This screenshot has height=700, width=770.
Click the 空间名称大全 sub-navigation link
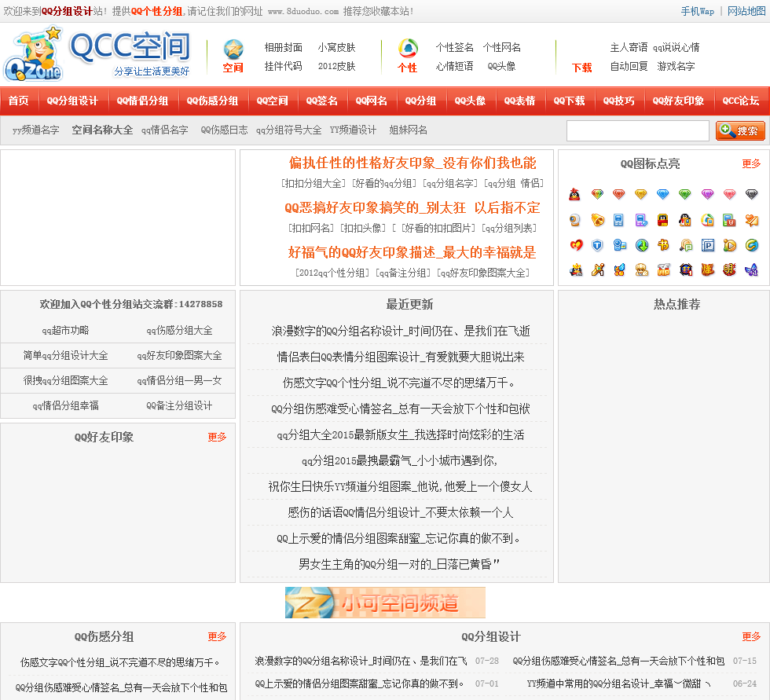[102, 130]
